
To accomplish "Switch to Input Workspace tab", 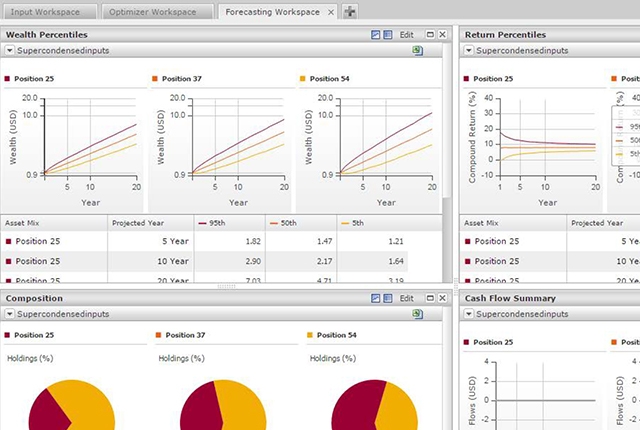I will click(49, 12).
